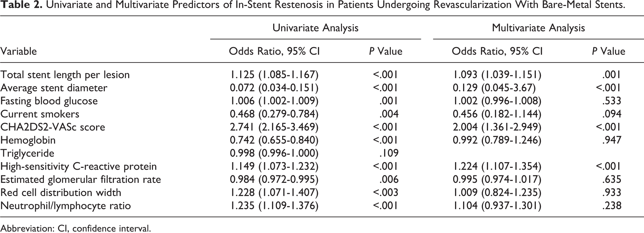Select the Red cell distribution width label
Screen dimensions: 644x233
pyautogui.click(x=61, y=192)
